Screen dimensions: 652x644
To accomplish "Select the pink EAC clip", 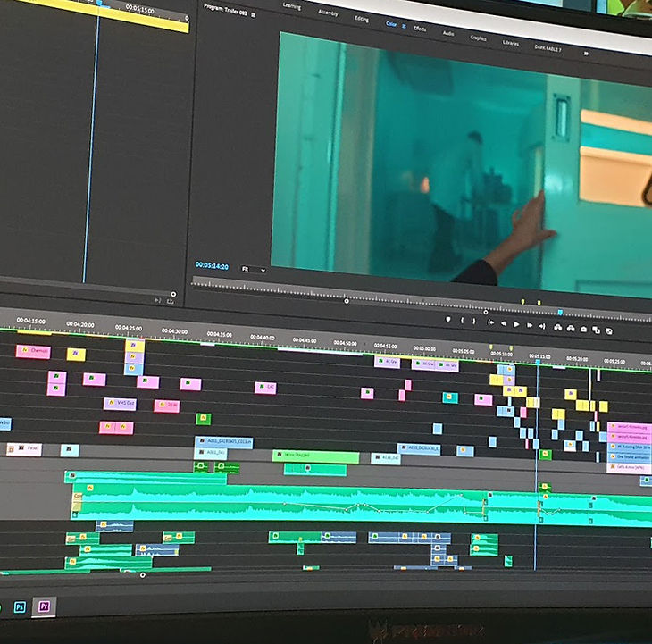I will pyautogui.click(x=265, y=388).
